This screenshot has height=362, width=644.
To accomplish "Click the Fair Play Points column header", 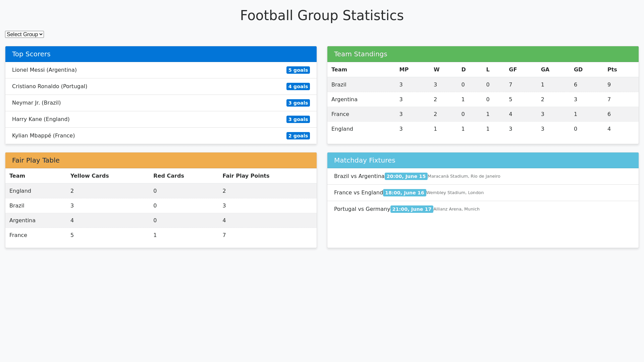I will tap(246, 176).
